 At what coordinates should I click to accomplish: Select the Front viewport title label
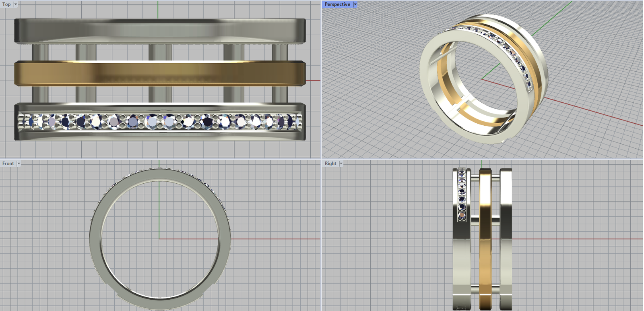8,164
